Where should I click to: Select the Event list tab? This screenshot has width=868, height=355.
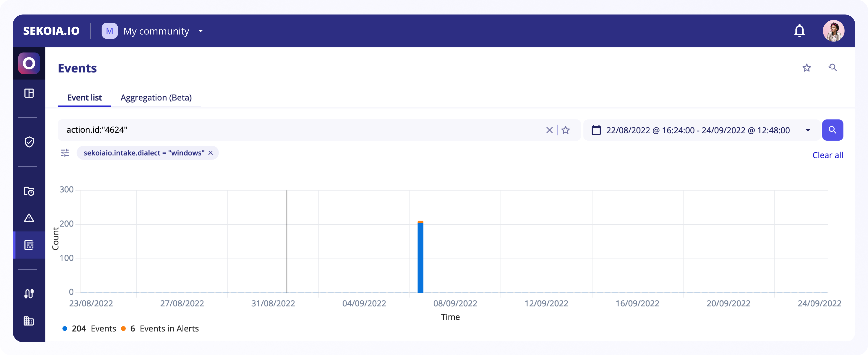point(84,97)
